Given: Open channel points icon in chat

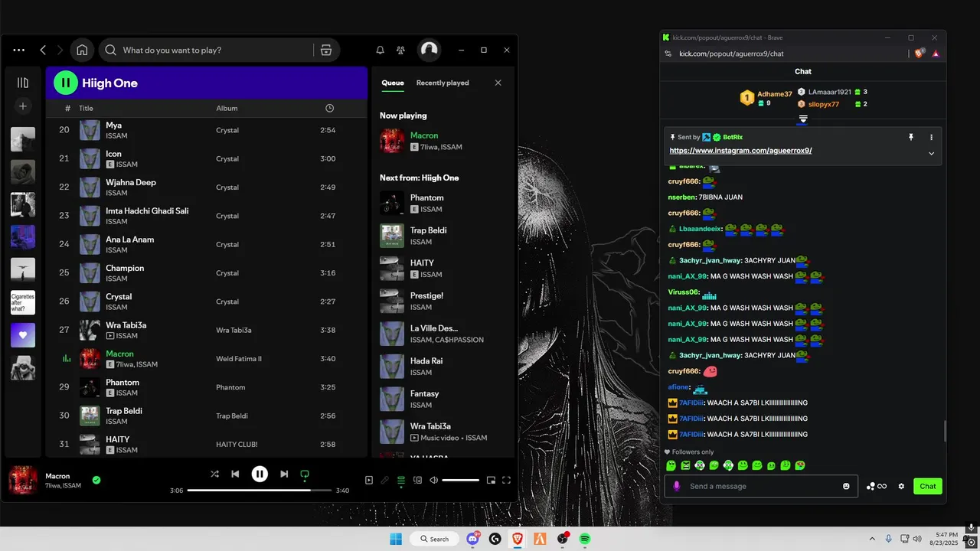Looking at the screenshot, I should coord(877,486).
